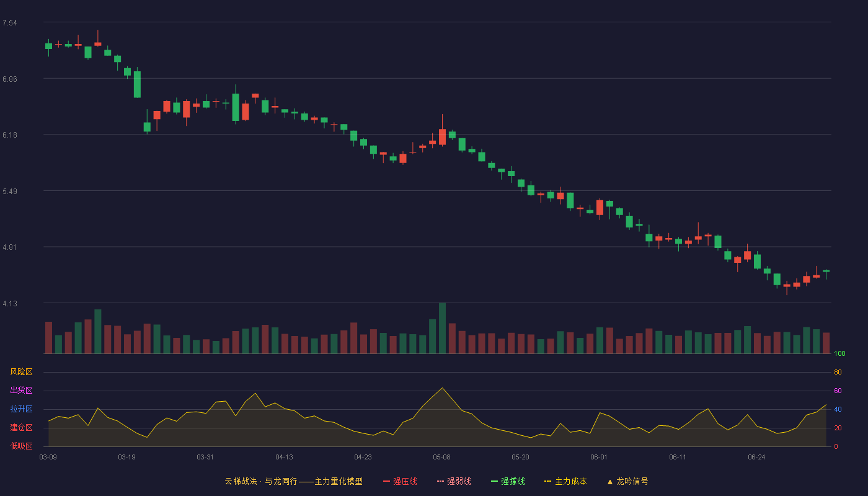Click the 5.49 price axis label
The width and height of the screenshot is (868, 496).
[10, 192]
